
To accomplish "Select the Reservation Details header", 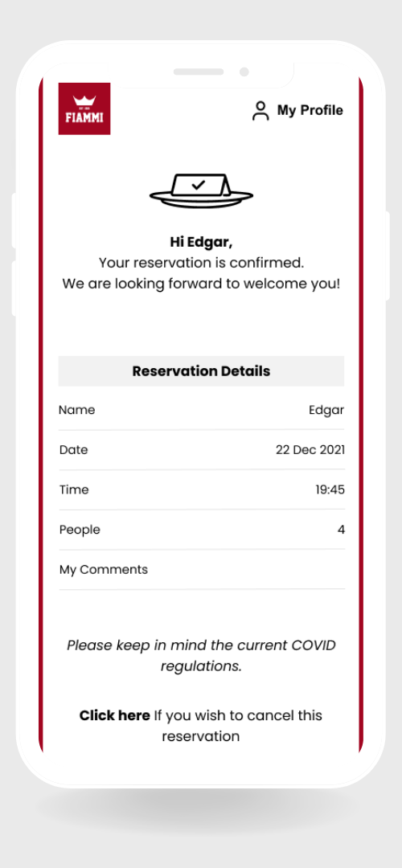I will click(x=202, y=371).
